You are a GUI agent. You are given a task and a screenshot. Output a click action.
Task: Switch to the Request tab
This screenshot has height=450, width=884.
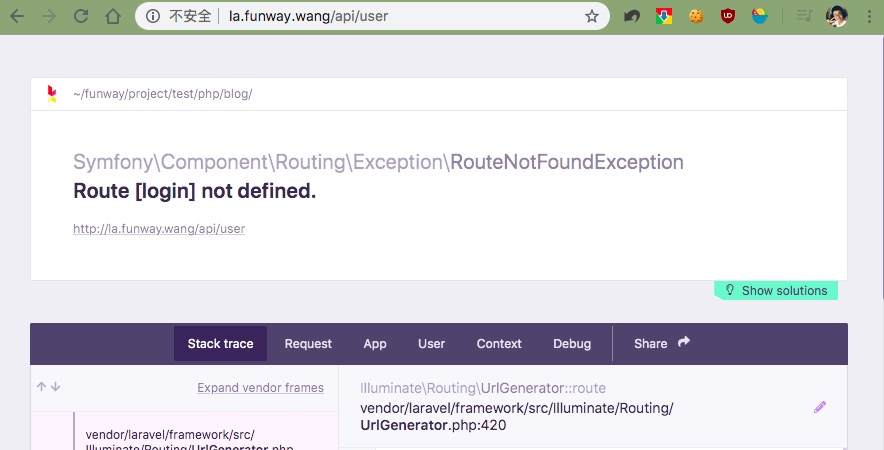308,343
